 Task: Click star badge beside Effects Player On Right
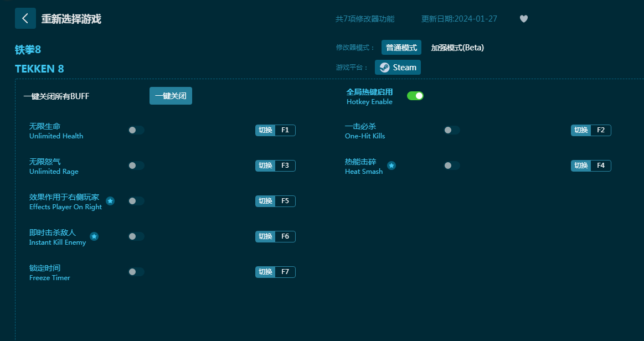(110, 201)
